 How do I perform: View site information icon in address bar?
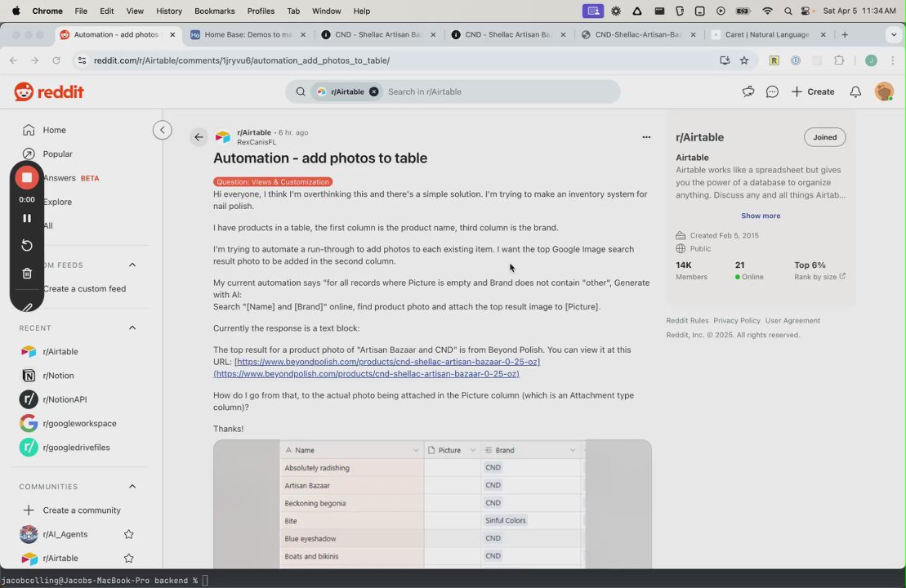point(82,60)
